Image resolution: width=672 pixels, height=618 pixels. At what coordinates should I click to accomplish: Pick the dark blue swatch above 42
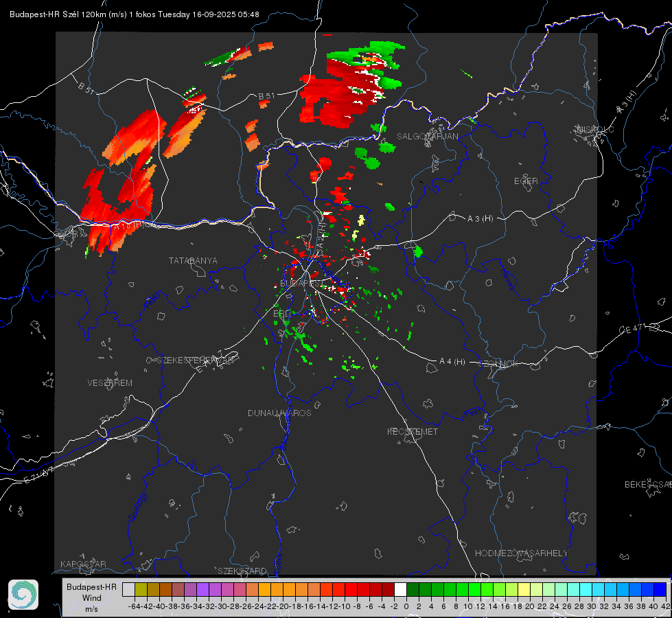pos(660,589)
